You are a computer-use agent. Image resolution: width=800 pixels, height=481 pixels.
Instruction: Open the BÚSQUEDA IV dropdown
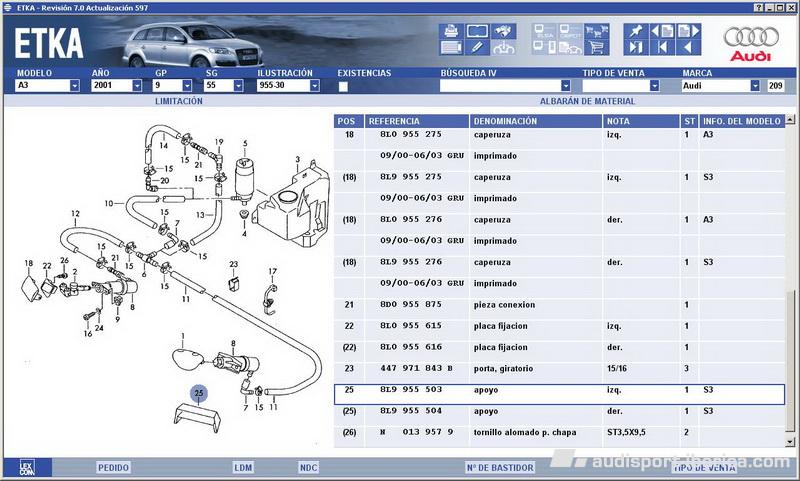pyautogui.click(x=565, y=86)
